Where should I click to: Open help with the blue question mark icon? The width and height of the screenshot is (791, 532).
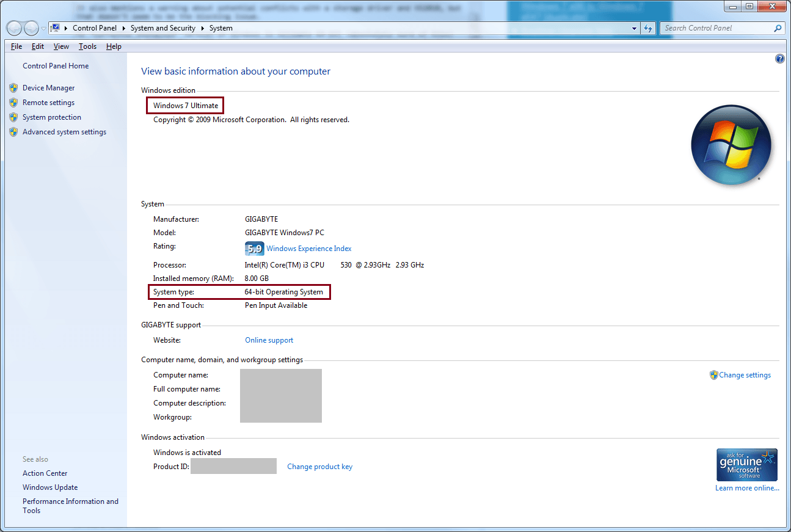(x=779, y=59)
